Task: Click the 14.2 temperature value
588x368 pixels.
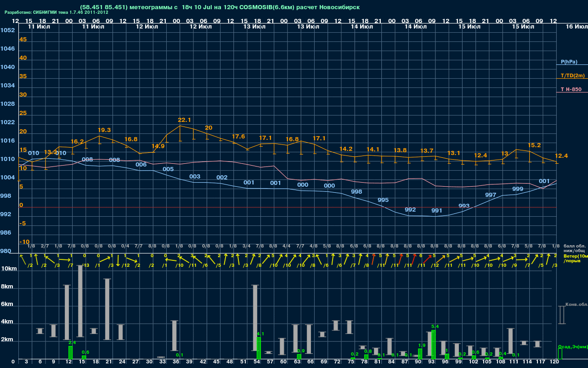Action: point(346,149)
